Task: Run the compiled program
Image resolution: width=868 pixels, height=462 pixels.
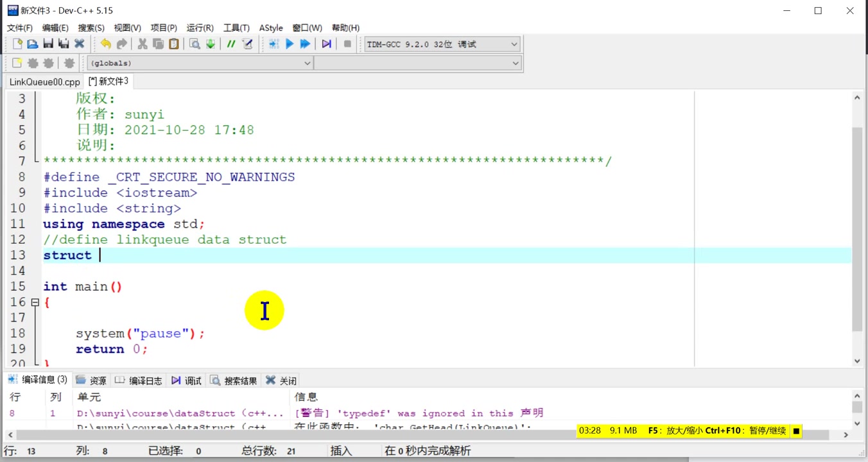Action: click(290, 44)
